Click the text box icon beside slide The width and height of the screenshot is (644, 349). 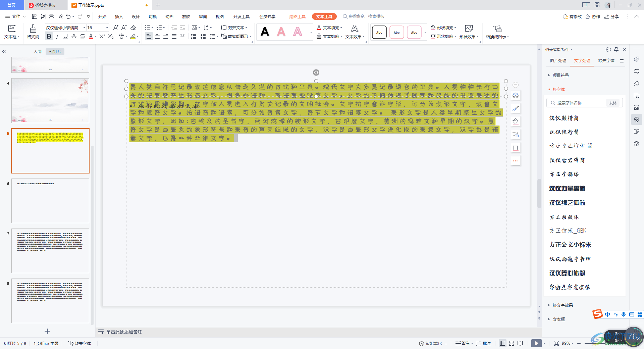tap(516, 135)
